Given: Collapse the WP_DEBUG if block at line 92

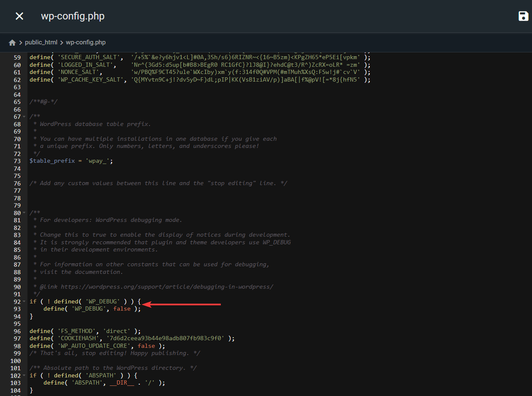Looking at the screenshot, I should pos(24,302).
